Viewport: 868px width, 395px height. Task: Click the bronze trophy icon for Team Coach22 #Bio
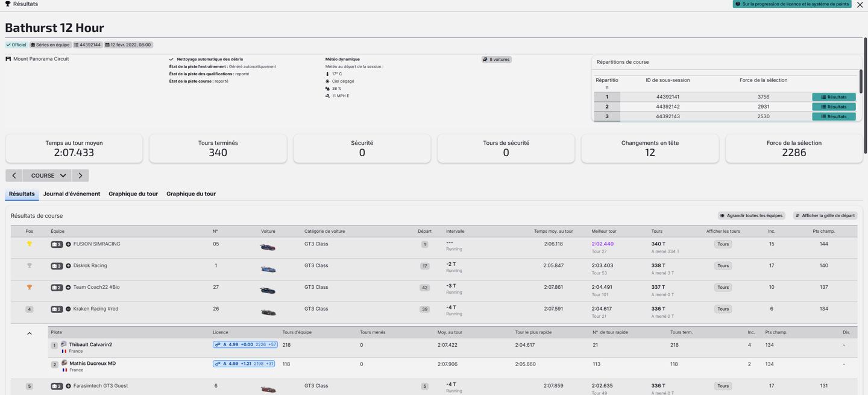[x=29, y=287]
